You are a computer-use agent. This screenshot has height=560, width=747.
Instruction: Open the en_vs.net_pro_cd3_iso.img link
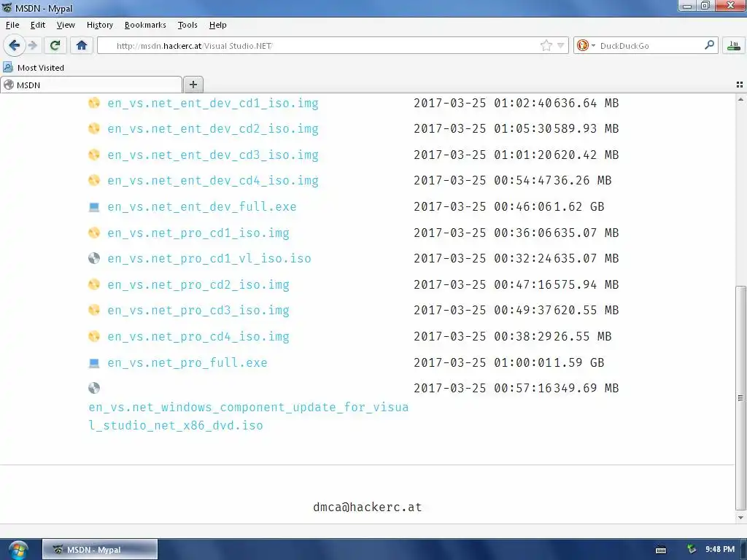198,311
